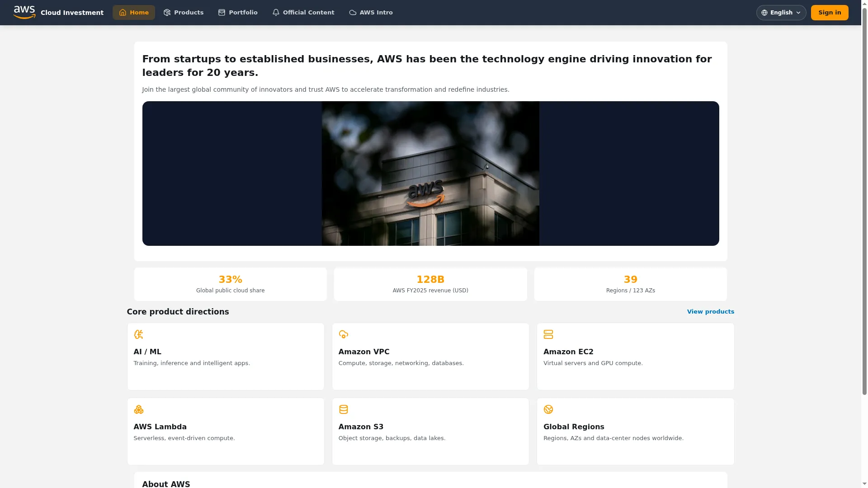The width and height of the screenshot is (868, 488).
Task: Click the AWS Lambda cubes icon
Action: (138, 409)
